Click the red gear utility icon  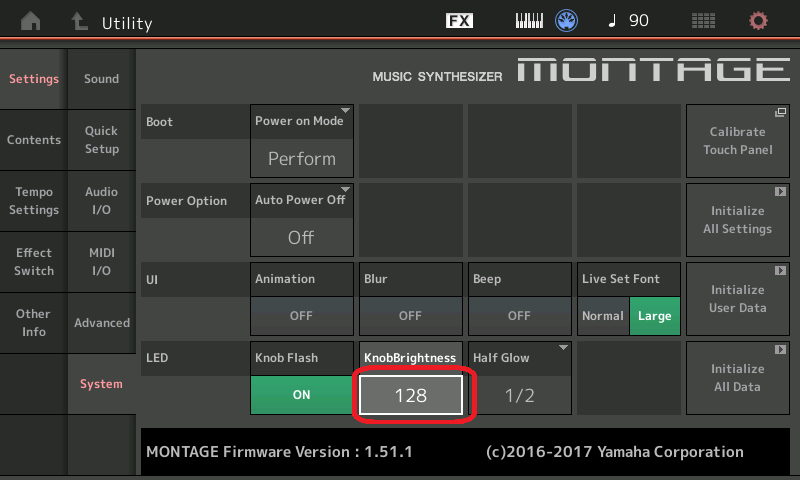(x=758, y=21)
